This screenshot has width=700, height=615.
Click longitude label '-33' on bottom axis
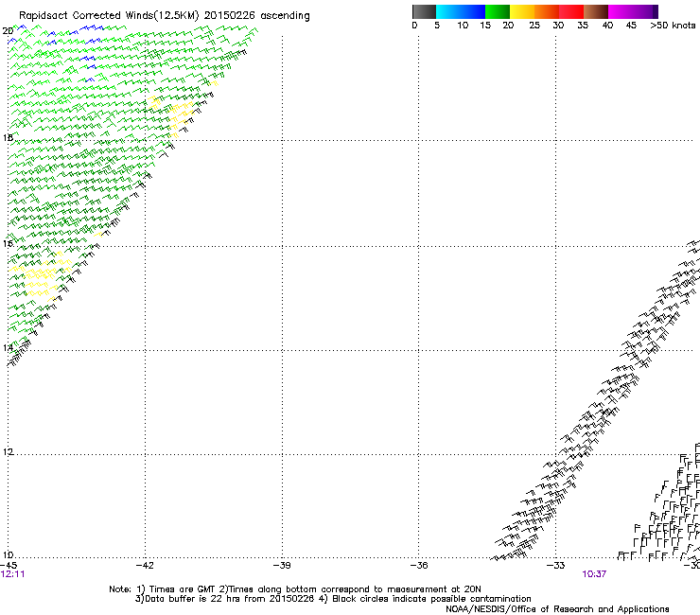pyautogui.click(x=555, y=566)
